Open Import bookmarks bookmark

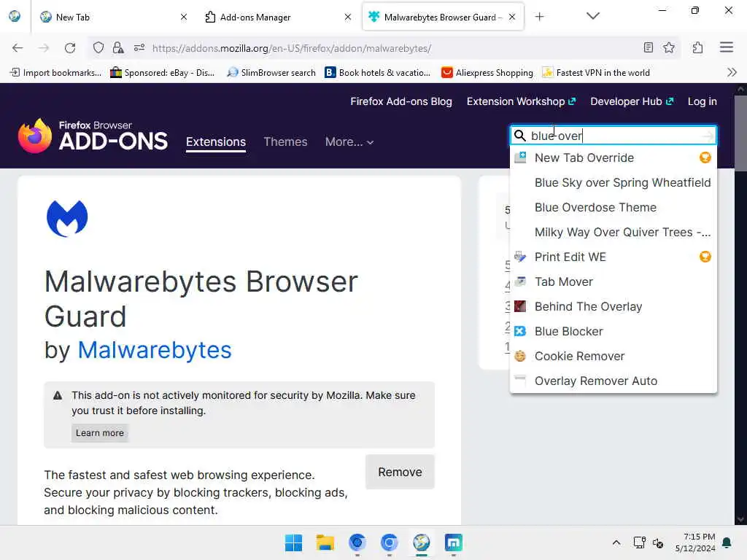[x=55, y=72]
